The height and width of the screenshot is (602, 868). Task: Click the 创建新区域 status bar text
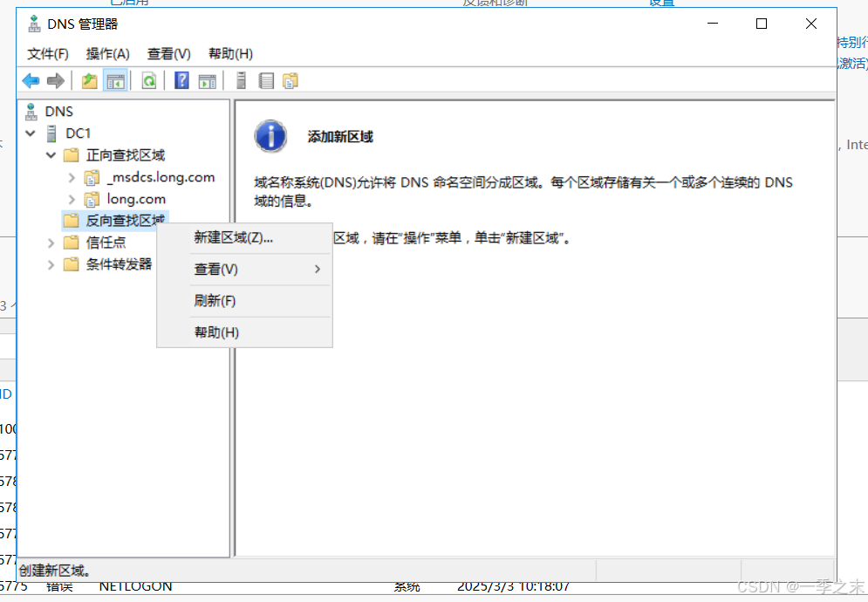point(55,571)
